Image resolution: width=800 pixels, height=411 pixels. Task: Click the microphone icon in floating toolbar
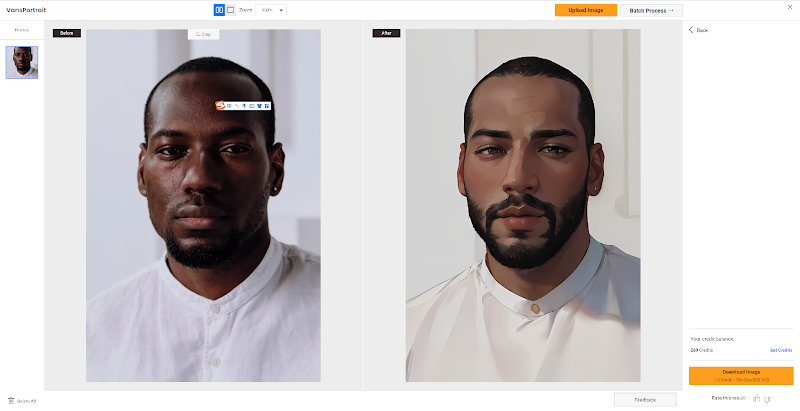pos(244,106)
